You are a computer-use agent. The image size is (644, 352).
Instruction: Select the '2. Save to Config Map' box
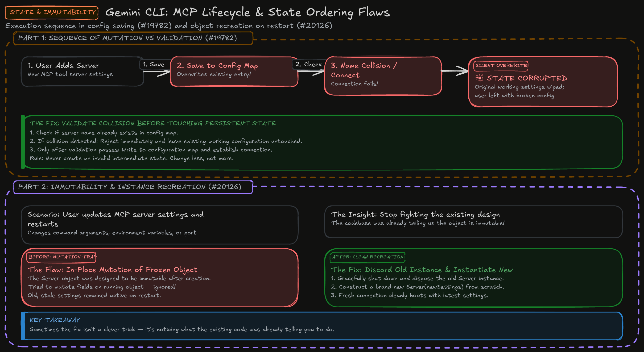coord(234,71)
